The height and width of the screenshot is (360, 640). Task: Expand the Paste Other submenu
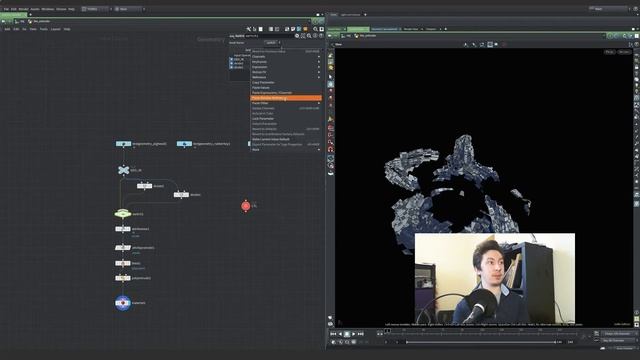[x=286, y=103]
